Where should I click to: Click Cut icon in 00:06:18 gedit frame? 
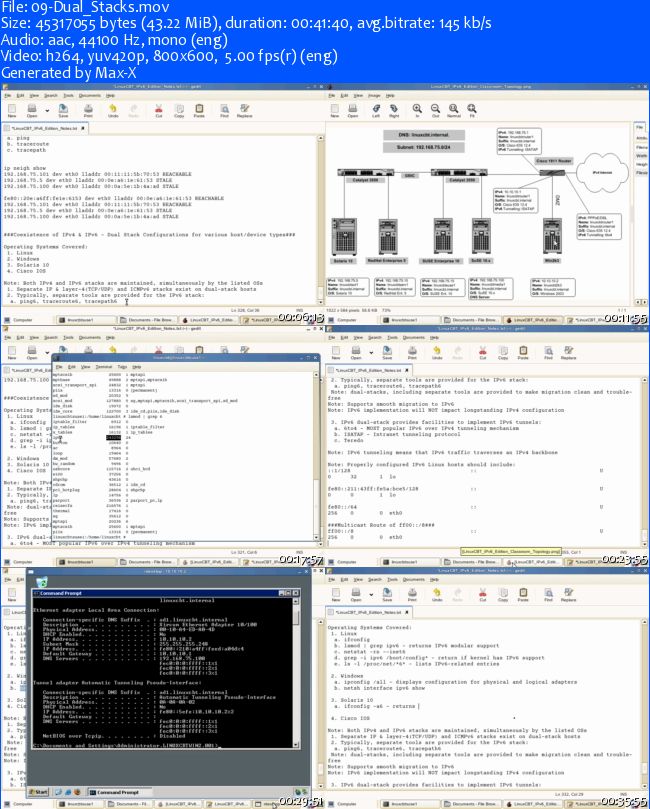(159, 110)
